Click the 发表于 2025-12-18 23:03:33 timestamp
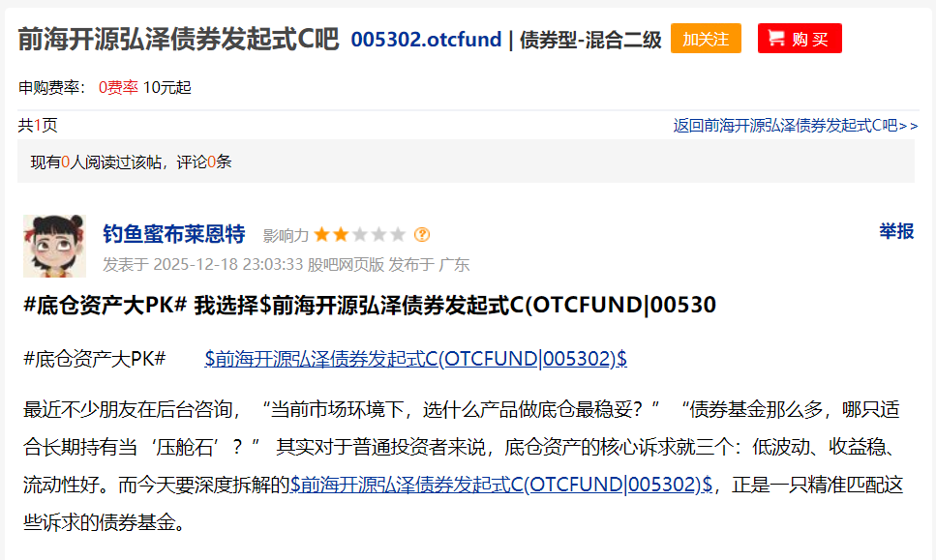 coord(203,264)
